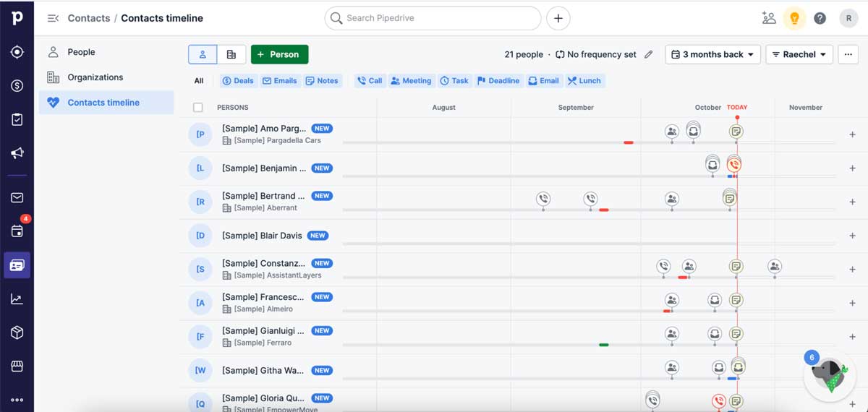The width and height of the screenshot is (868, 412).
Task: Go to People in the left menu
Action: 106,52
